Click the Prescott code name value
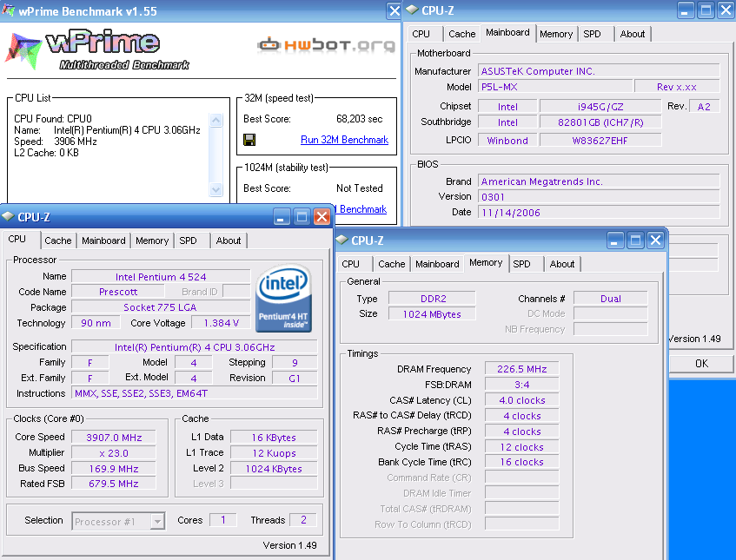 118,292
